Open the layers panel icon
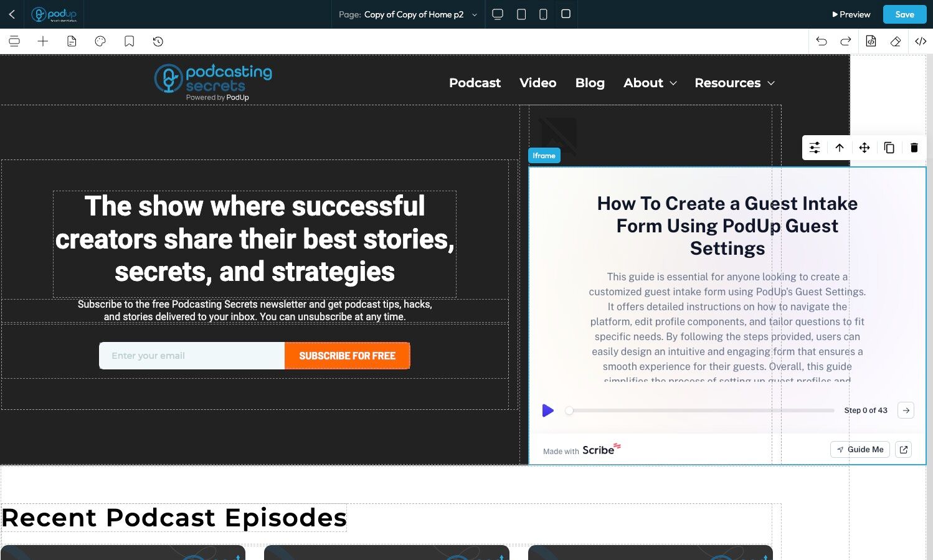 (x=14, y=41)
